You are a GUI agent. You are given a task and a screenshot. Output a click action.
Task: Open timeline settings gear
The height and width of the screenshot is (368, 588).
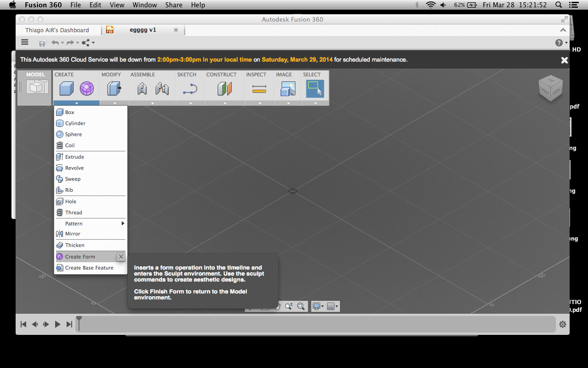coord(563,324)
